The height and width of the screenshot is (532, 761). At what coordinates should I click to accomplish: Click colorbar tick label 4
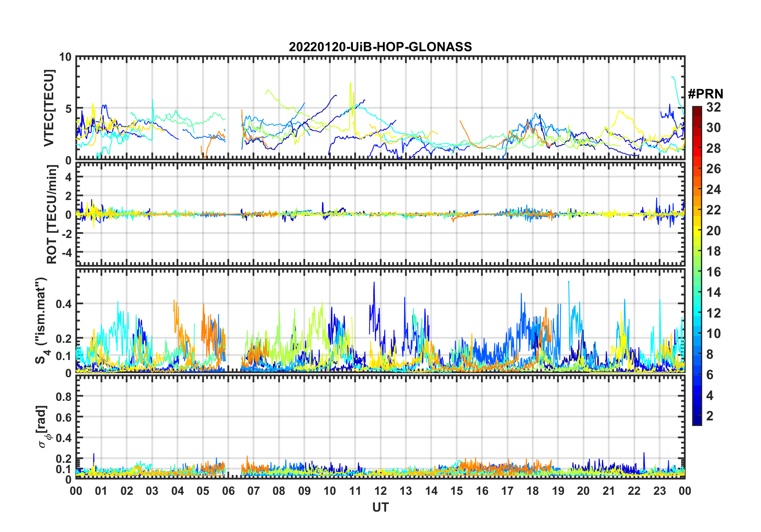pyautogui.click(x=710, y=396)
